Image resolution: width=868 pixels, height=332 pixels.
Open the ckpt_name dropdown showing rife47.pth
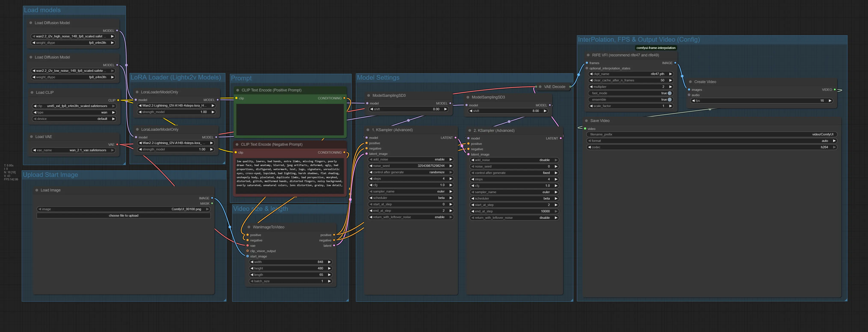coord(630,74)
